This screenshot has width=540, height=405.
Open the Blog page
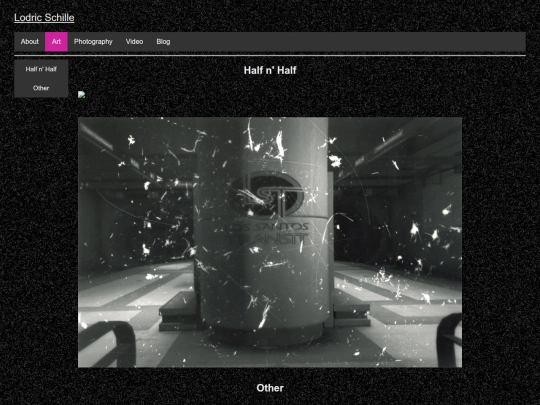163,42
